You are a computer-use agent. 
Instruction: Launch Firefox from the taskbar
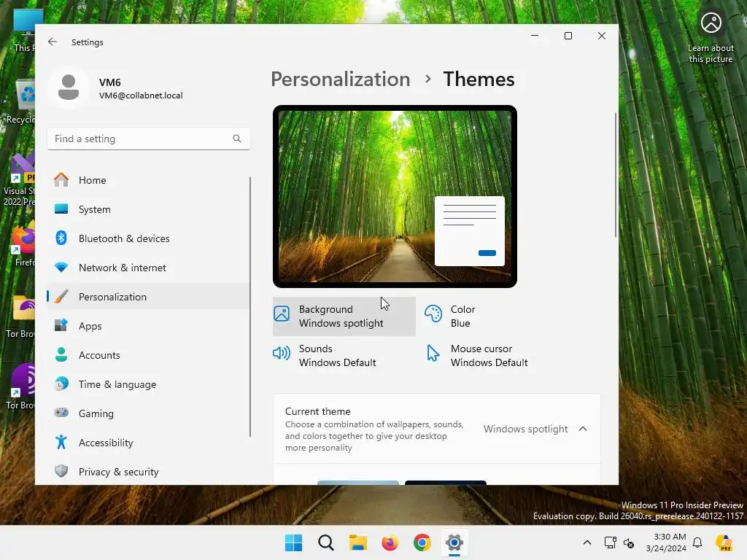[390, 542]
